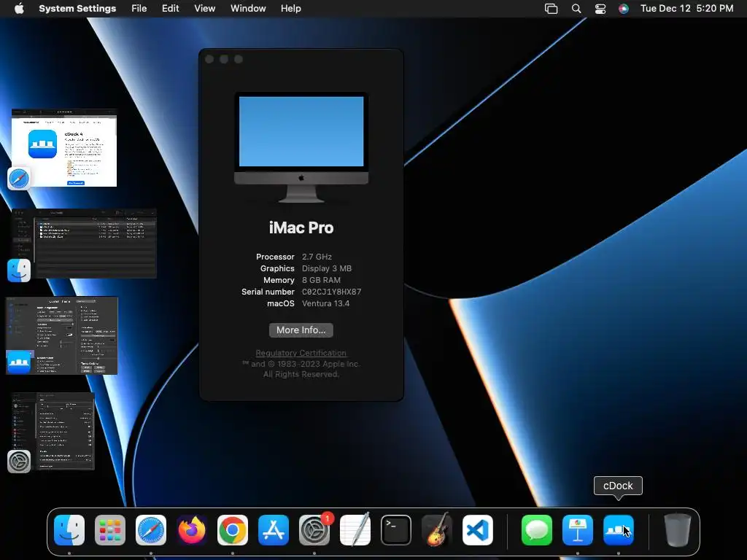Open the Regulatory Certification link
This screenshot has height=560, width=747.
click(x=301, y=353)
